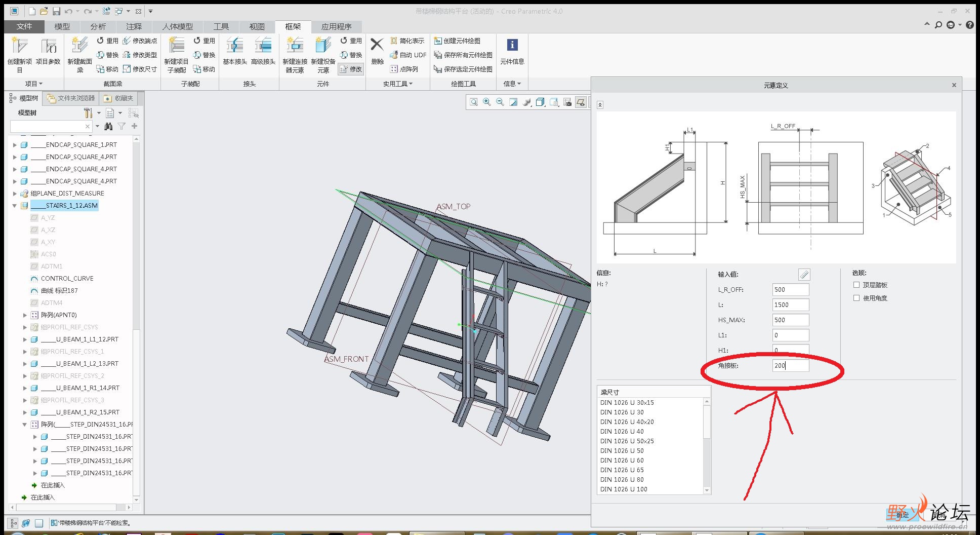The width and height of the screenshot is (980, 535).
Task: Click the Windows switch icon in quick access toolbar
Action: coord(118,11)
